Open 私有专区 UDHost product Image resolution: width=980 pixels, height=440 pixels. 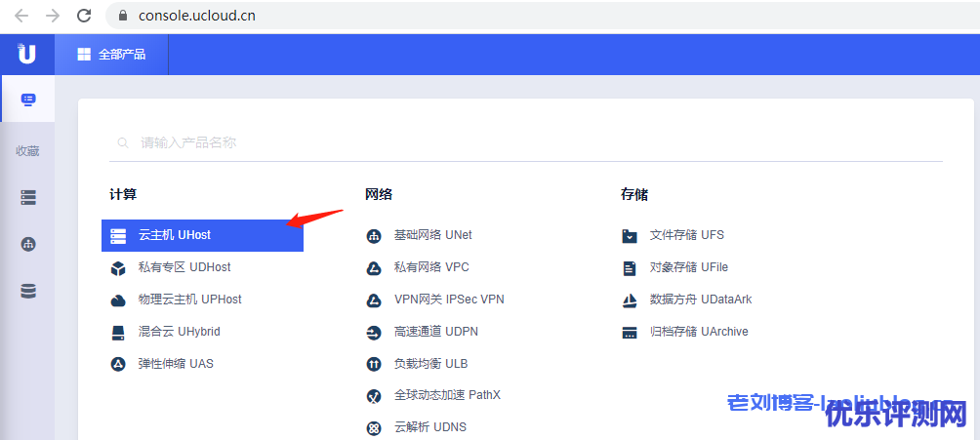click(184, 267)
